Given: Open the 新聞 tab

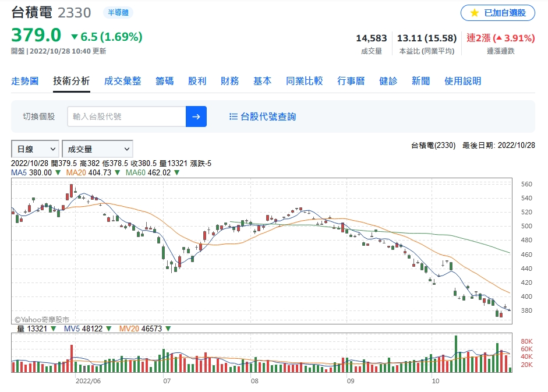Looking at the screenshot, I should point(421,81).
